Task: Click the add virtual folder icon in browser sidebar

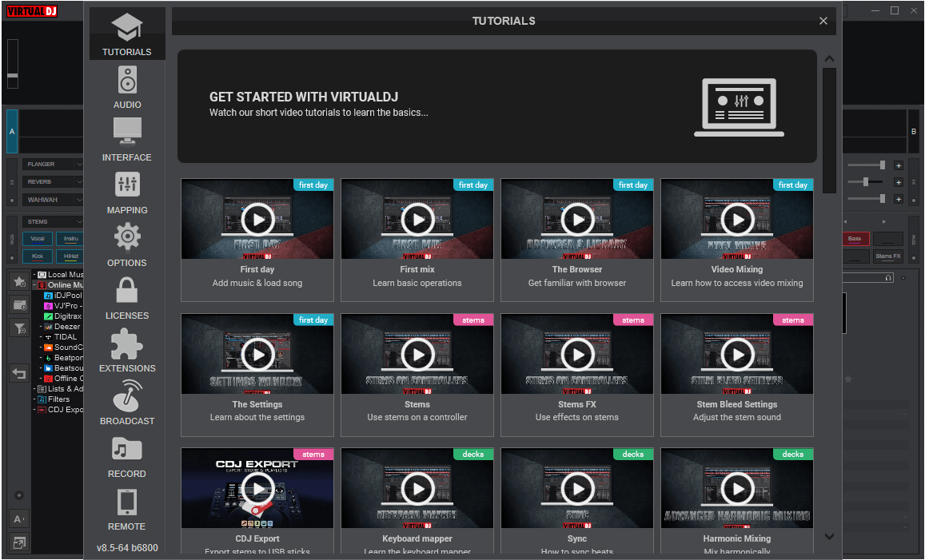Action: pyautogui.click(x=19, y=304)
